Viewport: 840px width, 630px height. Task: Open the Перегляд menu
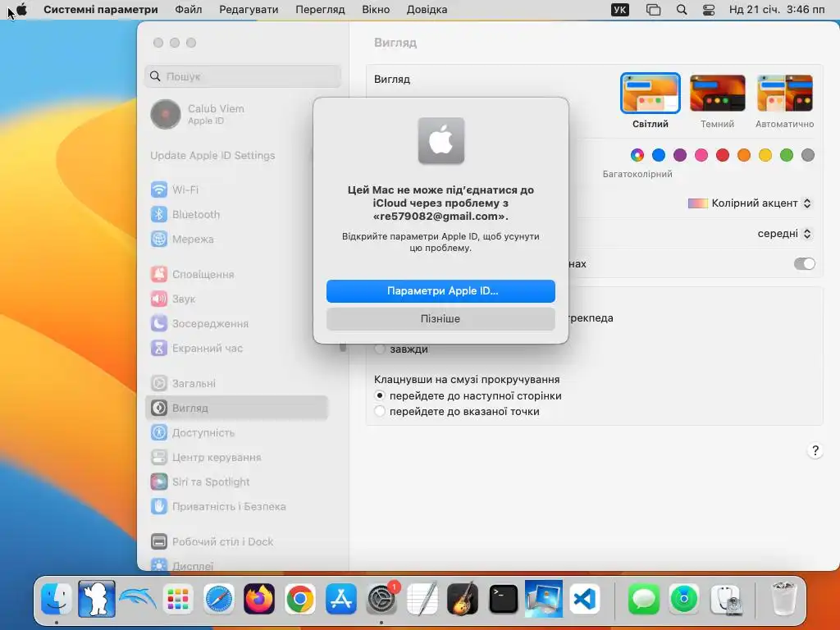tap(321, 10)
